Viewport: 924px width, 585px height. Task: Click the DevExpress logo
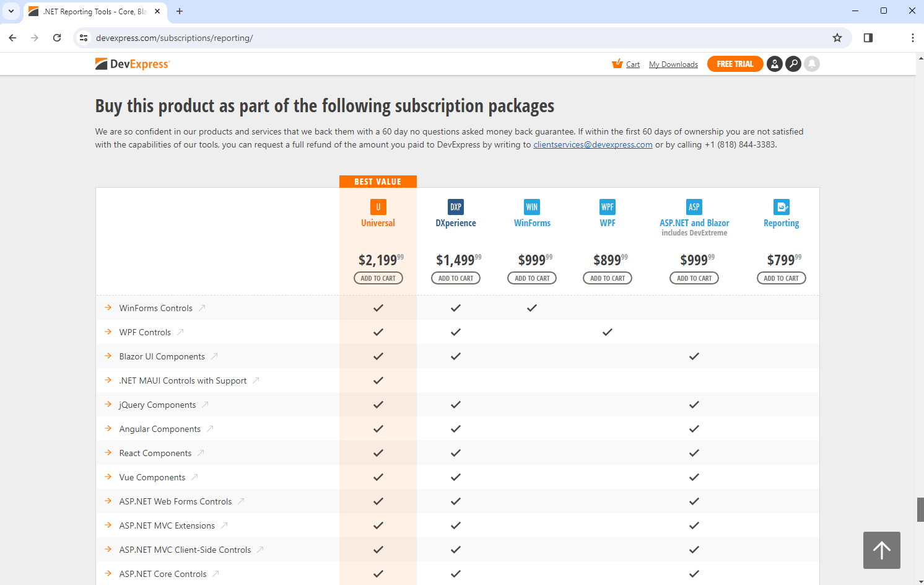click(132, 63)
